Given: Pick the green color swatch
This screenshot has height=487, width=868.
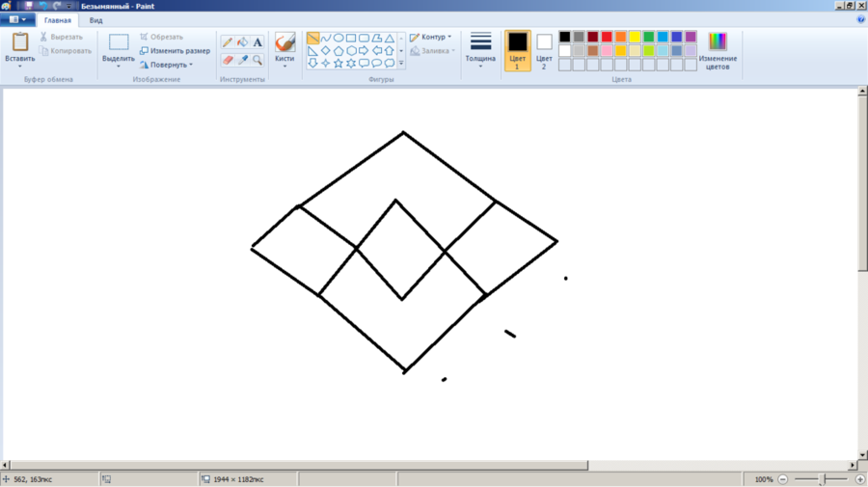Looking at the screenshot, I should pyautogui.click(x=649, y=37).
